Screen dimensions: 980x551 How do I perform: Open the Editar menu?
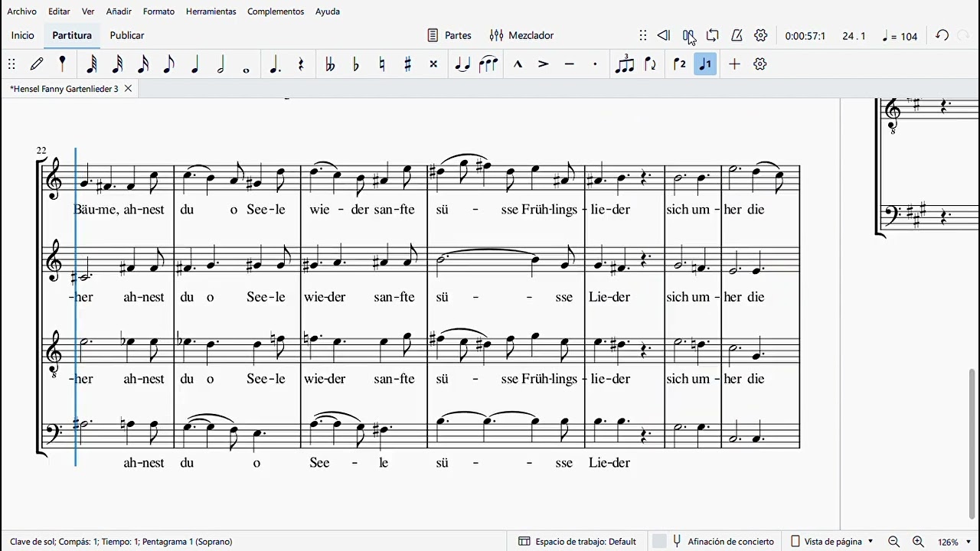[59, 11]
